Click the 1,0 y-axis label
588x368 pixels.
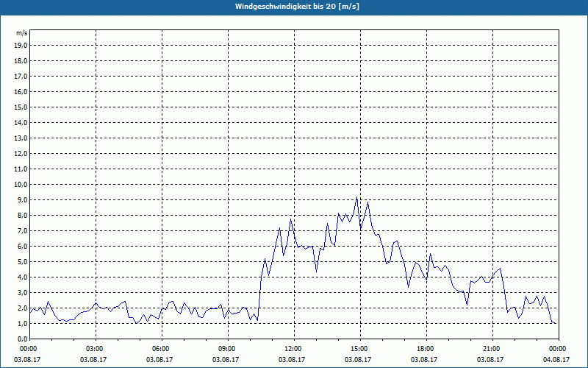23,323
